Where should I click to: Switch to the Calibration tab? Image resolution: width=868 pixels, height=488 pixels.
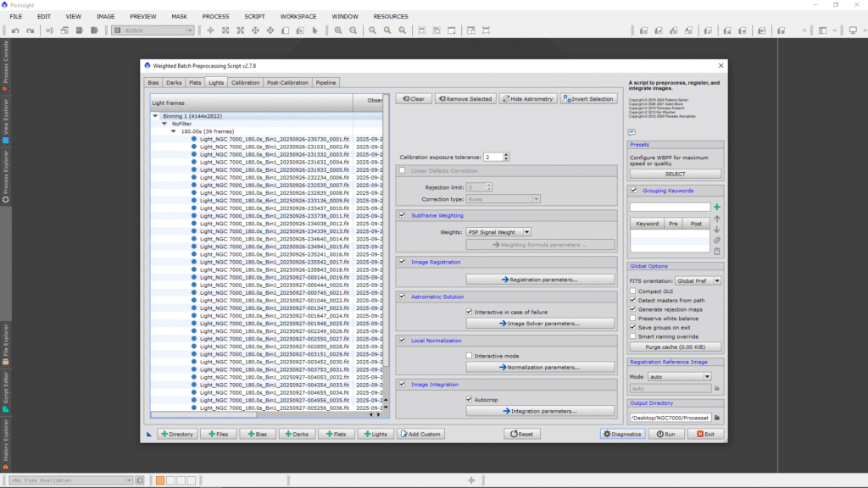coord(245,83)
